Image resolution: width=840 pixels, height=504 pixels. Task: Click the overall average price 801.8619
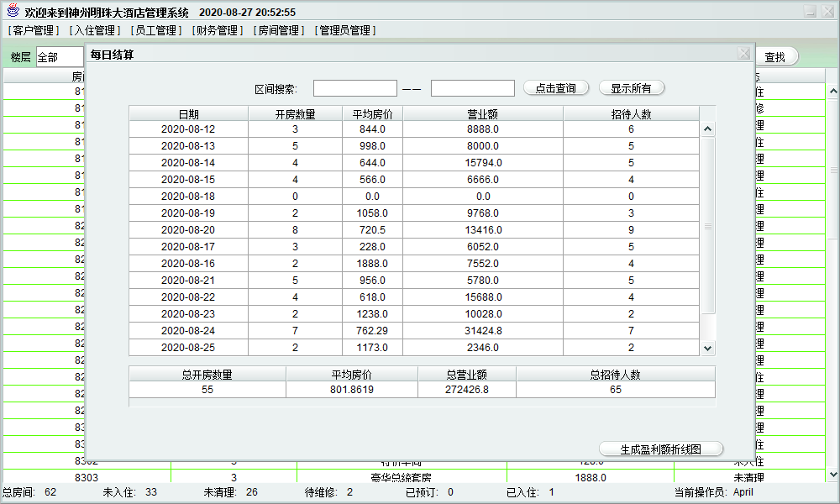point(351,390)
